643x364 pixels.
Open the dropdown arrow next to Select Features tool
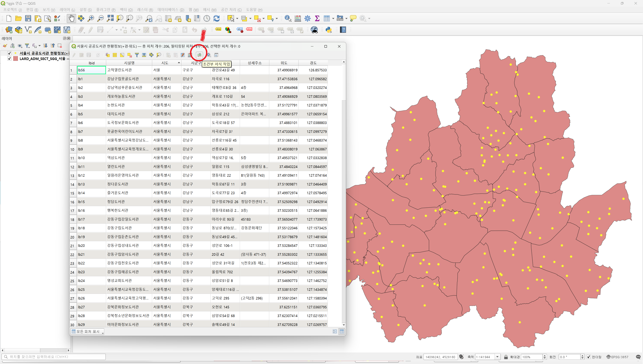[x=237, y=19]
